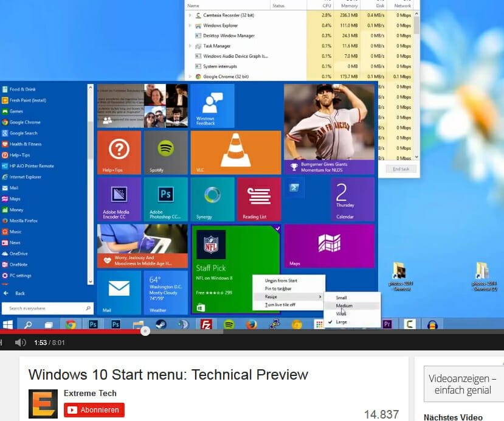Screen dimensions: 504x421
Task: Open the VLC tile in Start menu
Action: (235, 152)
